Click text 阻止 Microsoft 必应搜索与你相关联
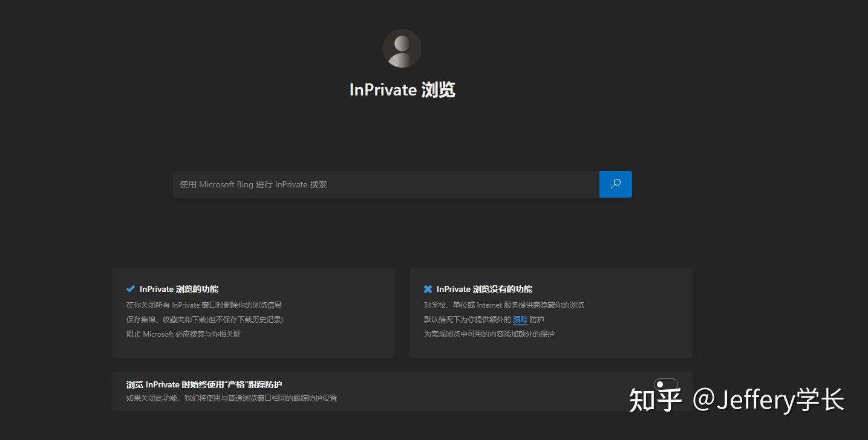The height and width of the screenshot is (440, 868). pyautogui.click(x=183, y=334)
